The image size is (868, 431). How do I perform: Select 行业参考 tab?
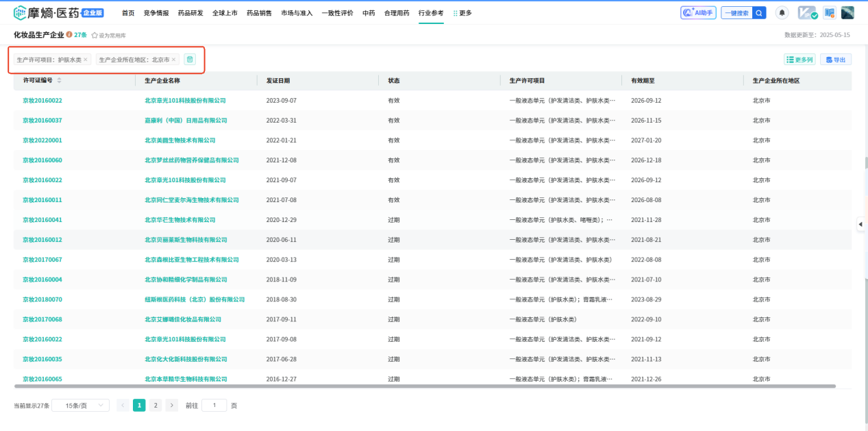[431, 13]
